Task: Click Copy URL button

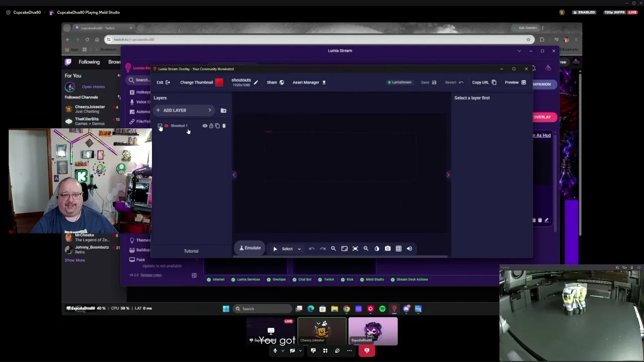Action: pyautogui.click(x=484, y=82)
